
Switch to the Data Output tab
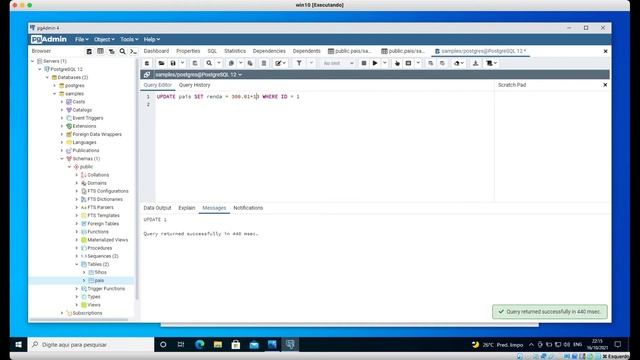pyautogui.click(x=157, y=208)
